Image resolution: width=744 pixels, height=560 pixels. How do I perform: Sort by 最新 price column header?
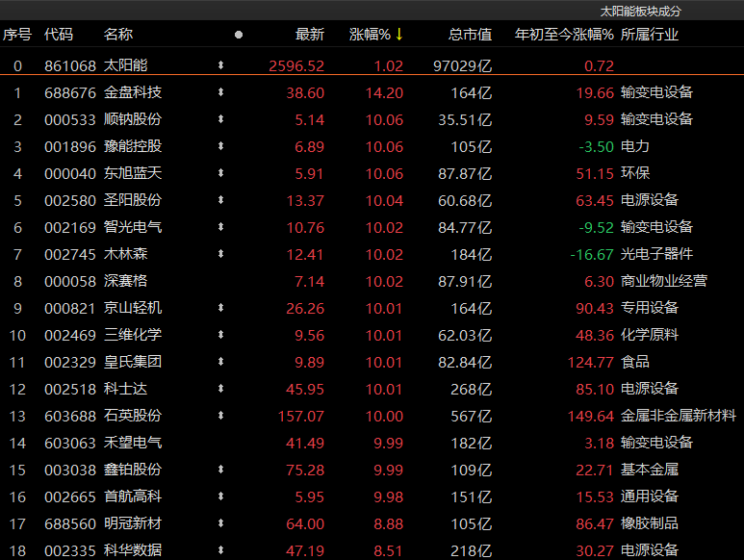click(x=310, y=35)
